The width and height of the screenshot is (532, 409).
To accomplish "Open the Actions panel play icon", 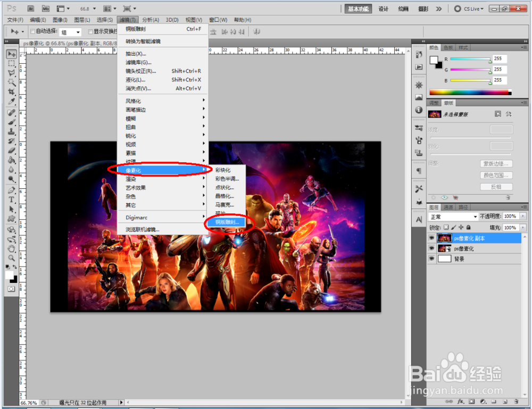I will click(x=419, y=67).
